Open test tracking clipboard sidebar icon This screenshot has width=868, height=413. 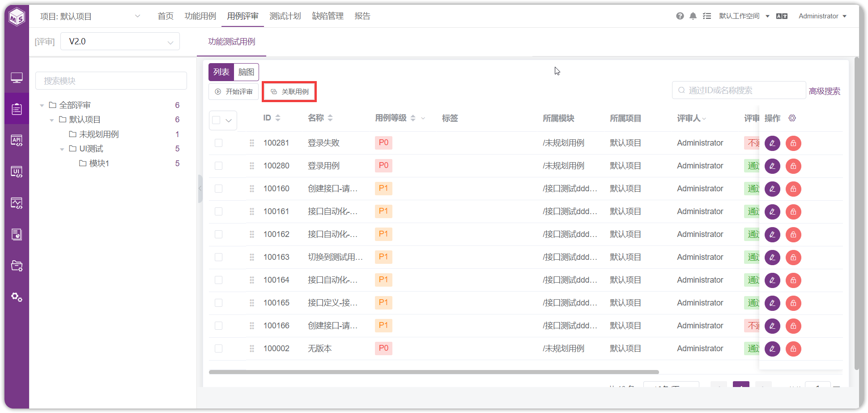pyautogui.click(x=17, y=109)
